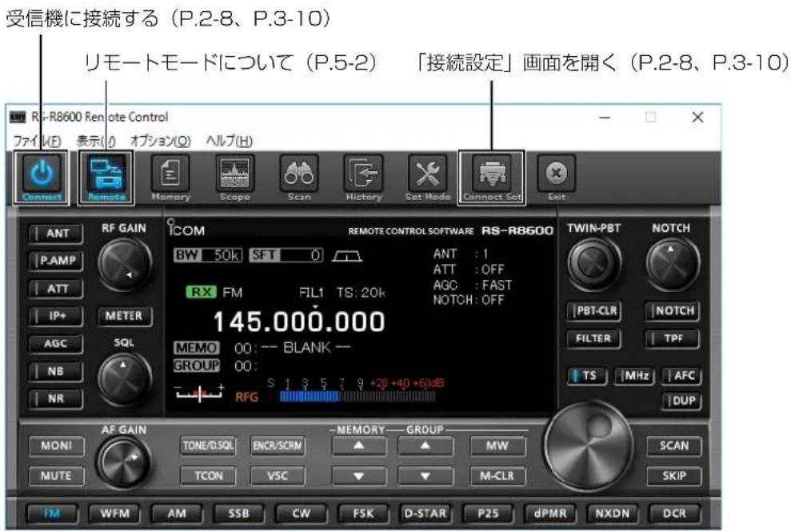Toggle the IP+ button
The height and width of the screenshot is (532, 791).
pyautogui.click(x=55, y=316)
